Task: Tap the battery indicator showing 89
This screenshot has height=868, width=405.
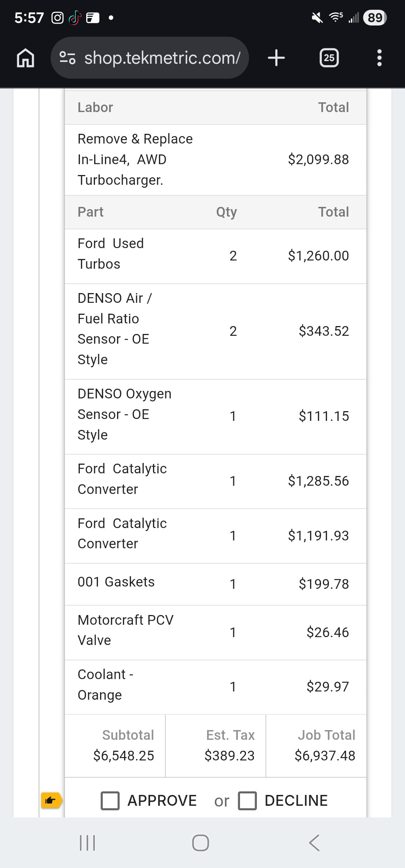Action: (375, 18)
